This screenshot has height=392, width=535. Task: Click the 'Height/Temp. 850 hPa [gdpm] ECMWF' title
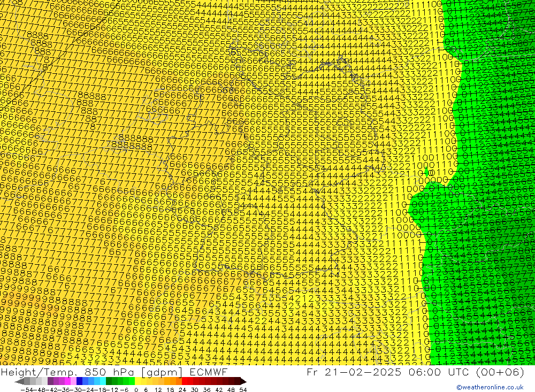[x=114, y=372]
